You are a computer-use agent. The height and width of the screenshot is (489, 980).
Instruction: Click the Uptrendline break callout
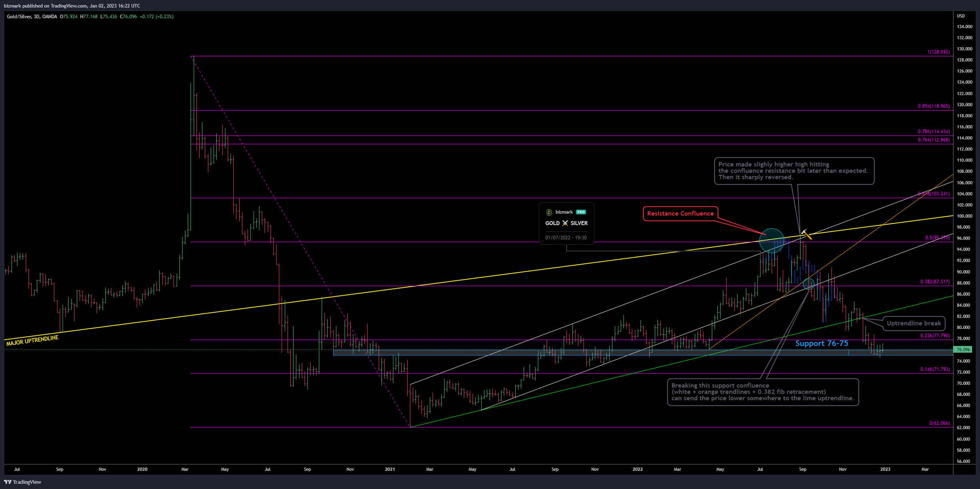pos(914,323)
